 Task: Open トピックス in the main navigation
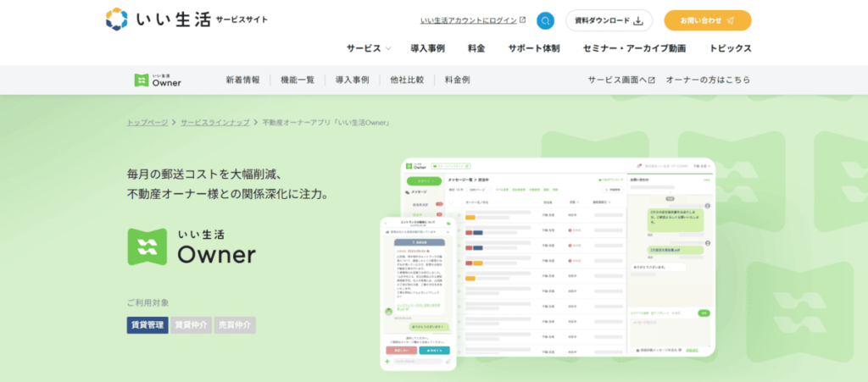730,48
